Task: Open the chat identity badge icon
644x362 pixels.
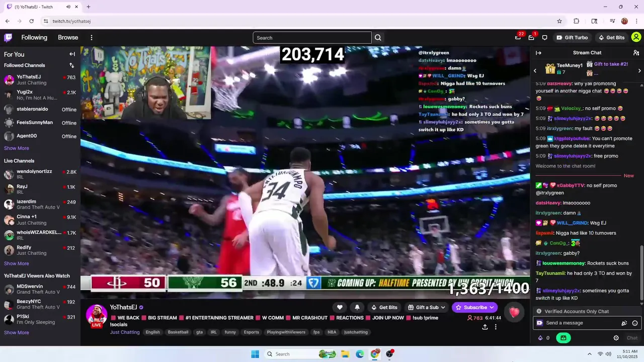Action: point(540,323)
